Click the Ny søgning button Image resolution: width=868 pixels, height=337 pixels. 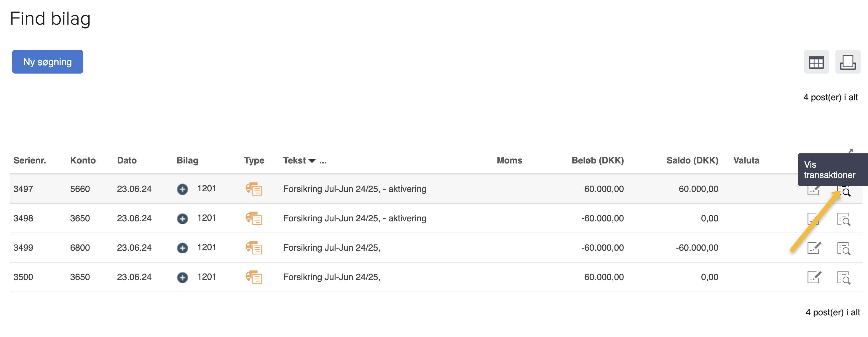click(x=47, y=62)
